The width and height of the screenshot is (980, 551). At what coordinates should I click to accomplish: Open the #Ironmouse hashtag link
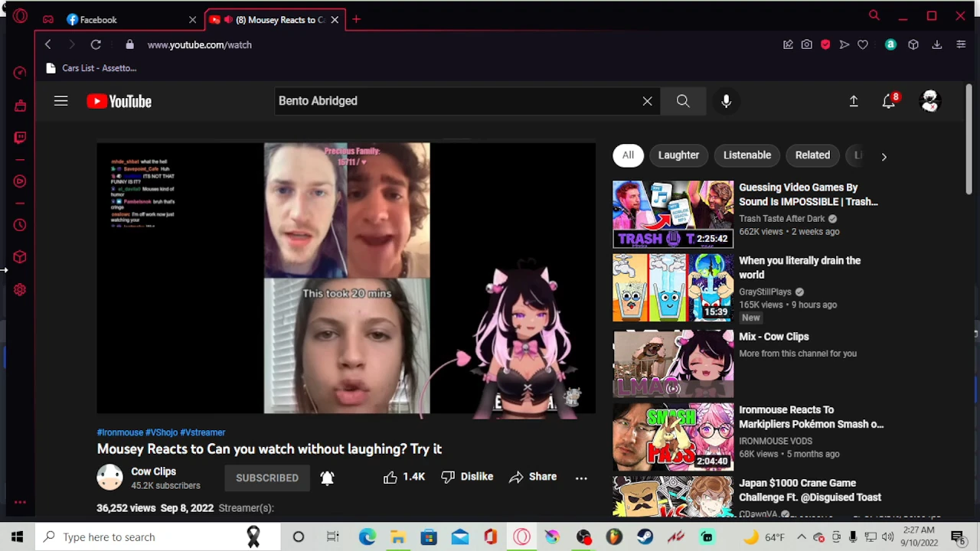(x=119, y=432)
